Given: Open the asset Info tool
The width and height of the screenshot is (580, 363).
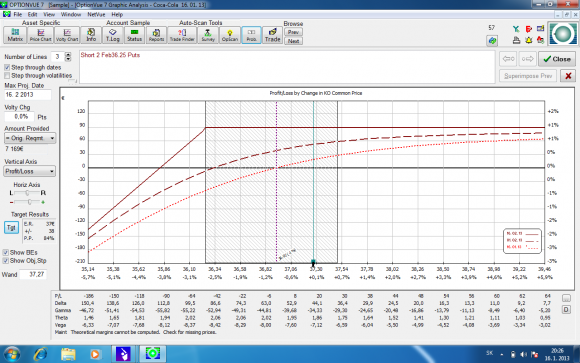Looking at the screenshot, I should coord(91,35).
